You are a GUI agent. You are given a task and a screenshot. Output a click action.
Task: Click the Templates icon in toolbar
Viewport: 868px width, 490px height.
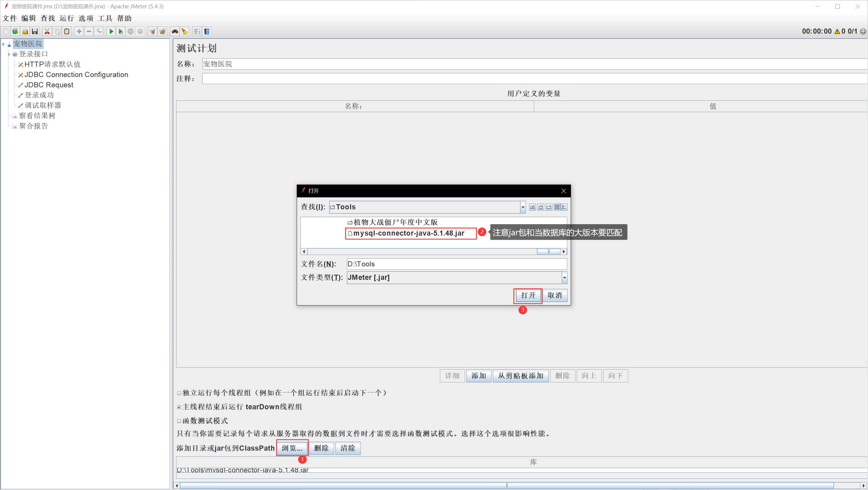click(x=15, y=31)
